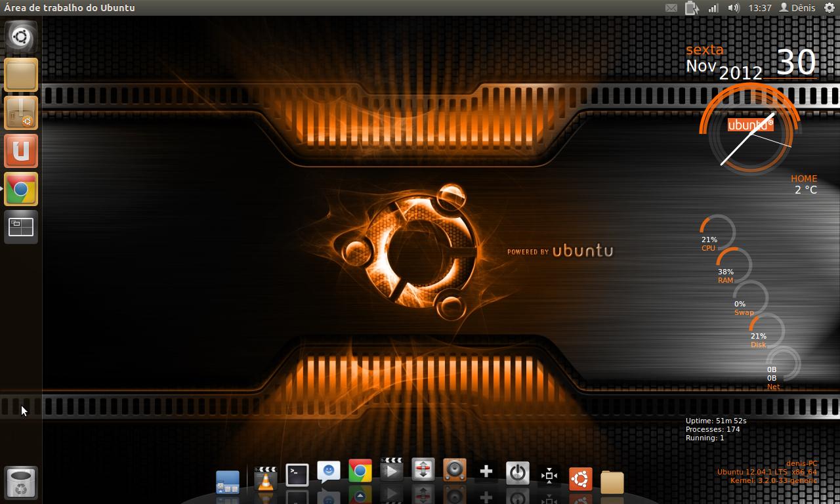
Task: Open the envelope message indicator
Action: point(671,8)
